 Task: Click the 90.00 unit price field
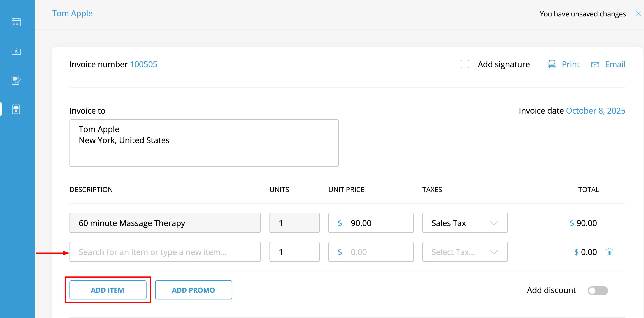coord(371,223)
